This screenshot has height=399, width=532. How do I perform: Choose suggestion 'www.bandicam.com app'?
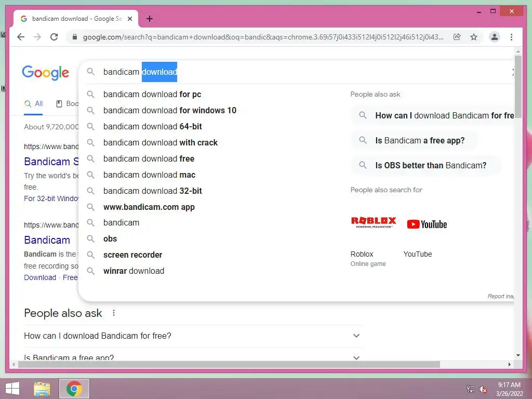pyautogui.click(x=149, y=207)
